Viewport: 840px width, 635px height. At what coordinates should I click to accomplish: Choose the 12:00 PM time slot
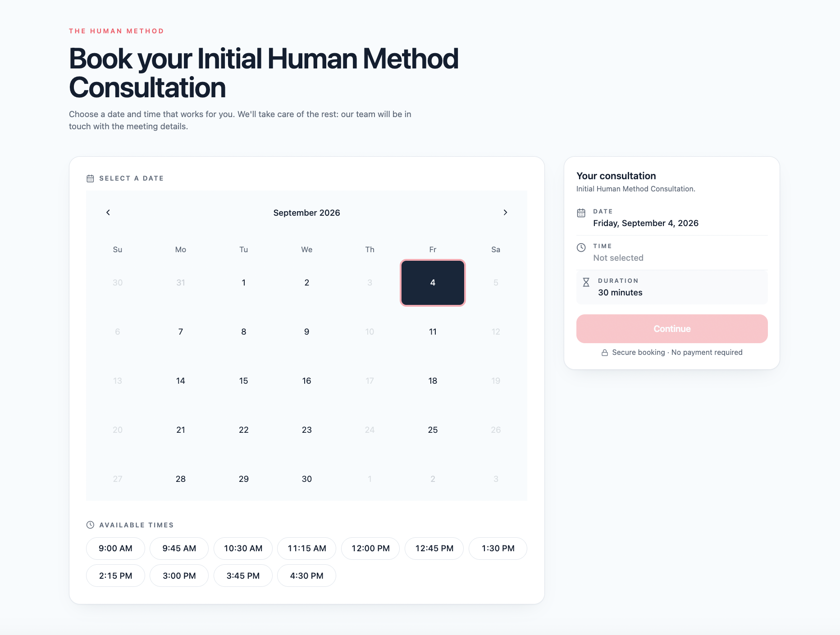pos(370,549)
